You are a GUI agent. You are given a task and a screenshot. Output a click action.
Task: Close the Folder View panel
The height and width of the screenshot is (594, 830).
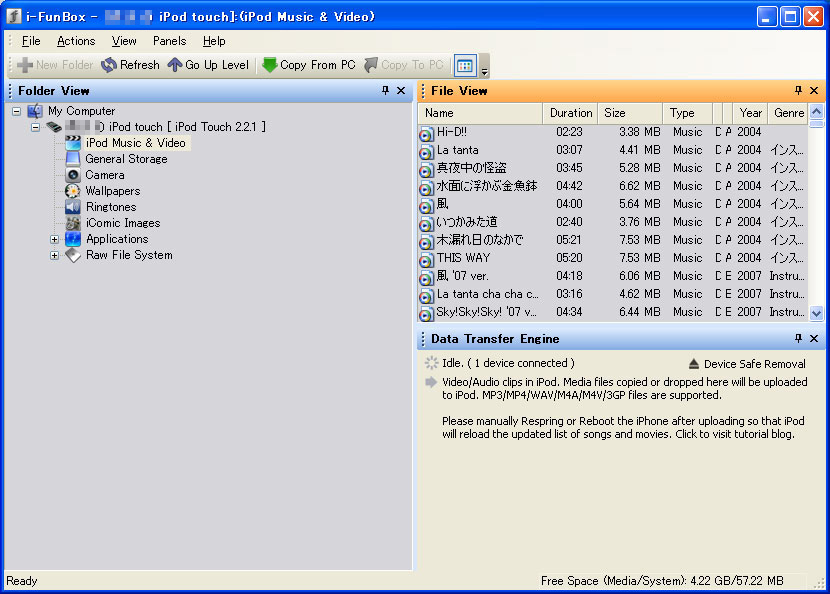(401, 91)
